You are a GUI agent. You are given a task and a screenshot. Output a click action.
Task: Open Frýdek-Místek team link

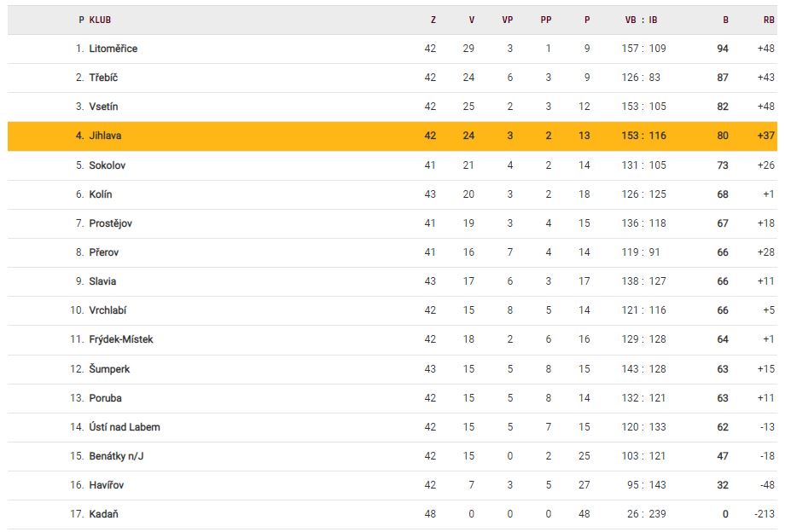121,339
